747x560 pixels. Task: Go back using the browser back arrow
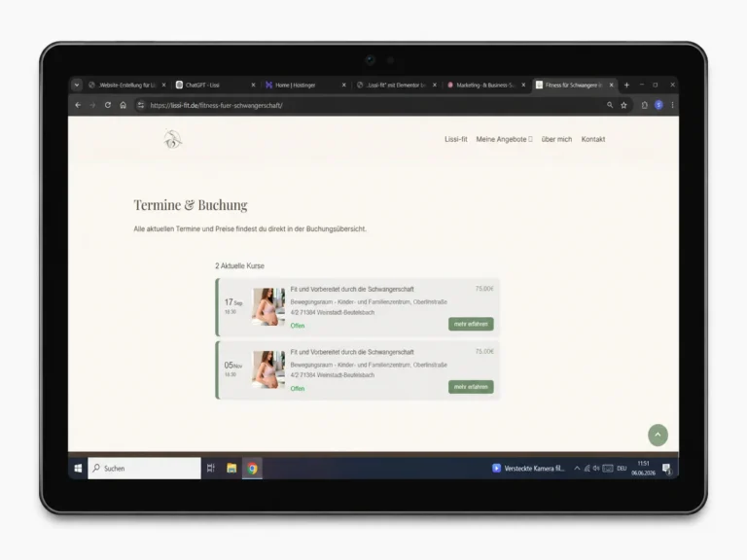point(78,105)
